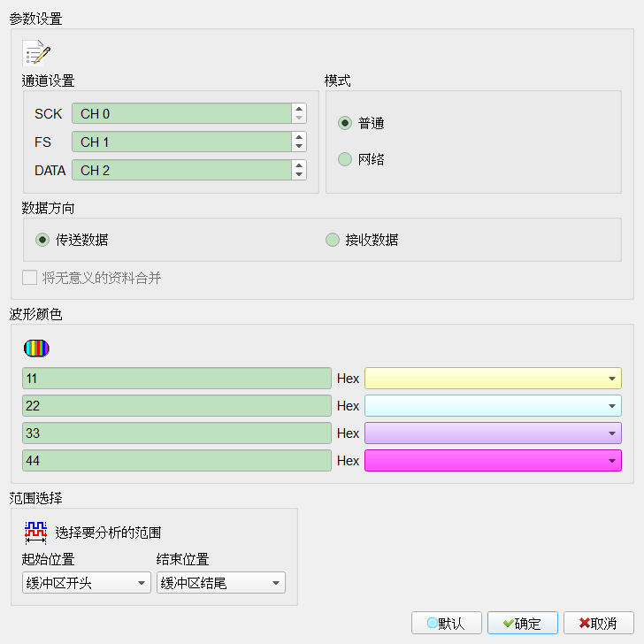Click the 确定 confirm button

[523, 623]
